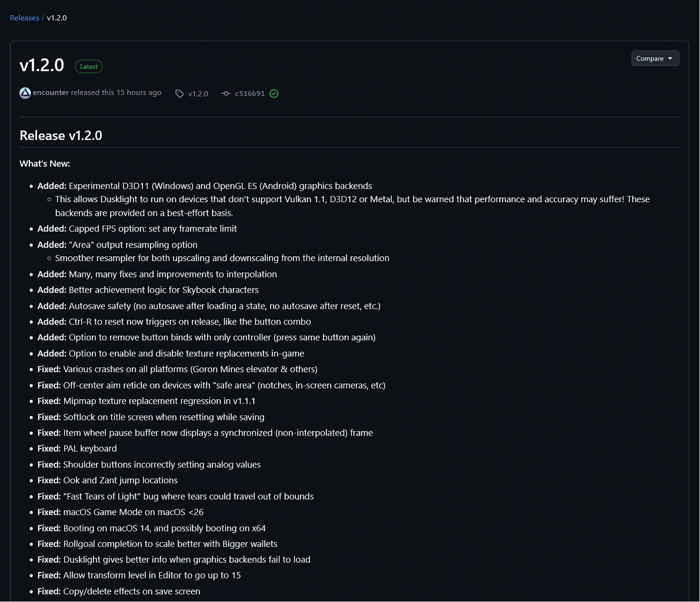Click 'Booting on macOS 14' line
This screenshot has width=700, height=602.
pos(152,529)
